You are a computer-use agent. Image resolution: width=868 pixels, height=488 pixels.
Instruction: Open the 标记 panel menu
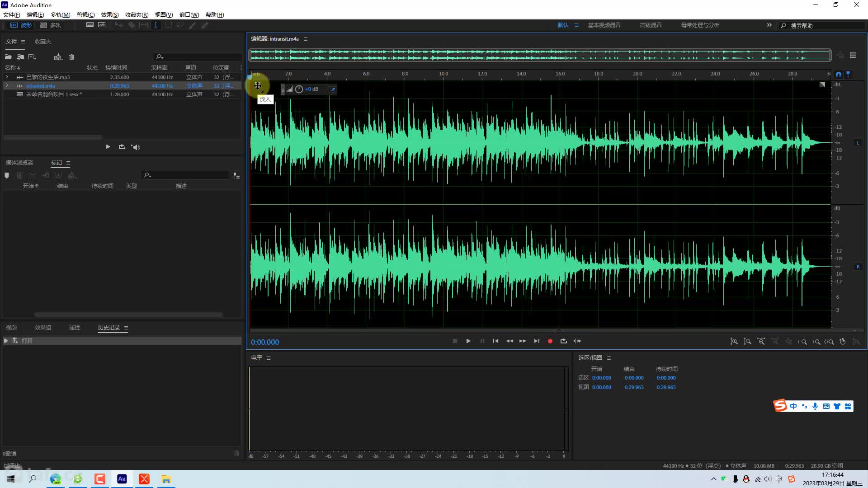coord(68,163)
